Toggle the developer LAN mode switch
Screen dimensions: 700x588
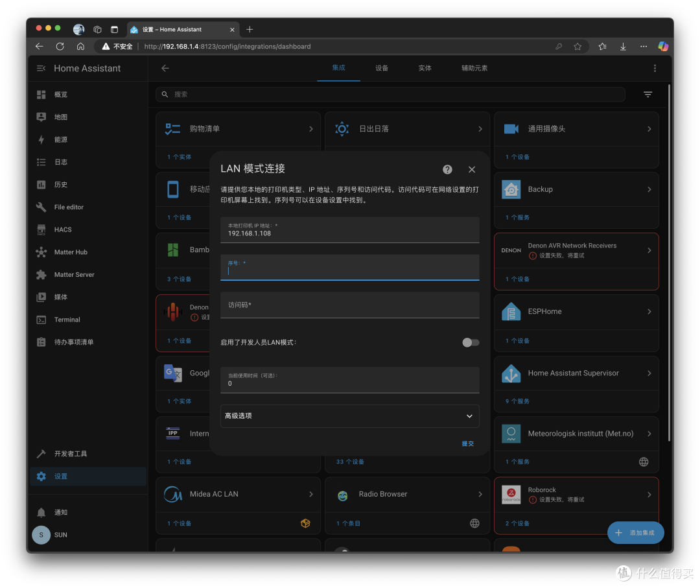point(471,342)
